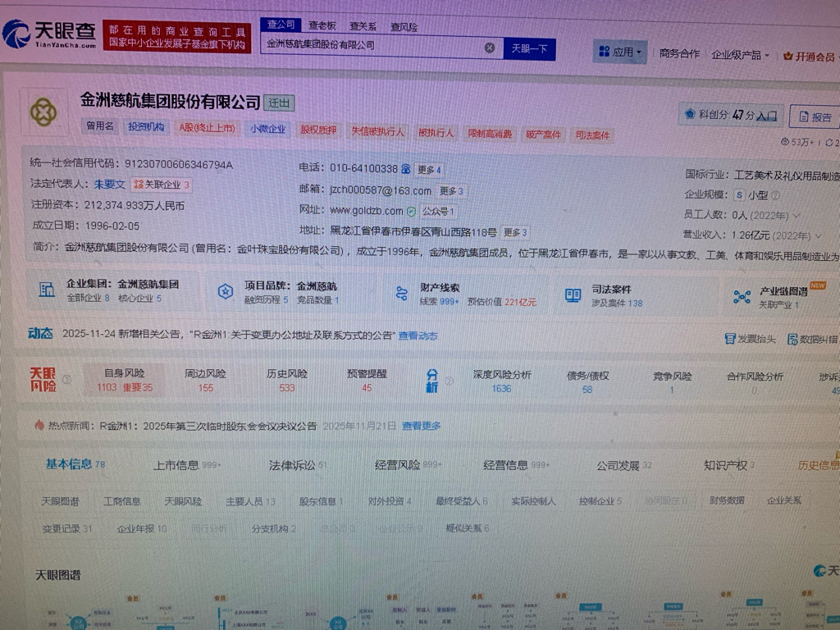Click 开通会员 crown button
The width and height of the screenshot is (840, 630).
pyautogui.click(x=809, y=57)
